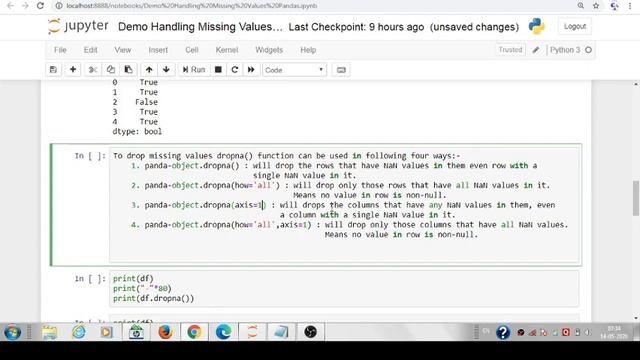Click the zoom magnifier icon in address bar

tap(581, 6)
